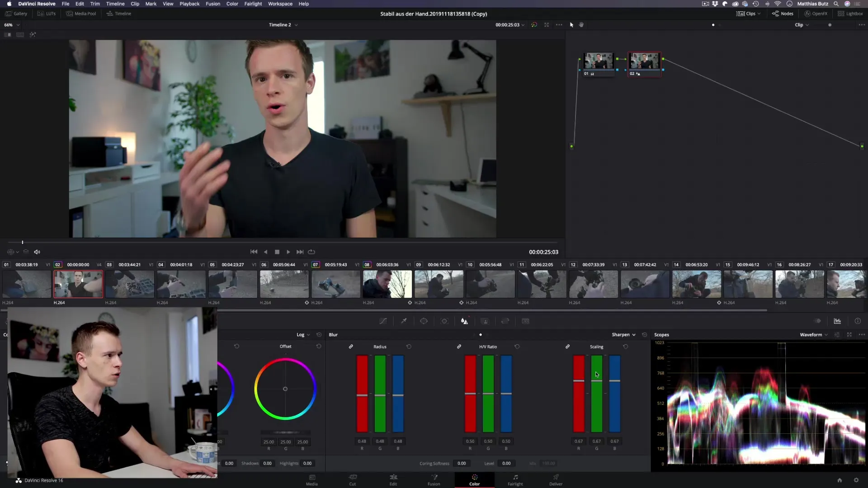Open the Clip node-mode dropdown
The width and height of the screenshot is (868, 488).
pyautogui.click(x=802, y=25)
